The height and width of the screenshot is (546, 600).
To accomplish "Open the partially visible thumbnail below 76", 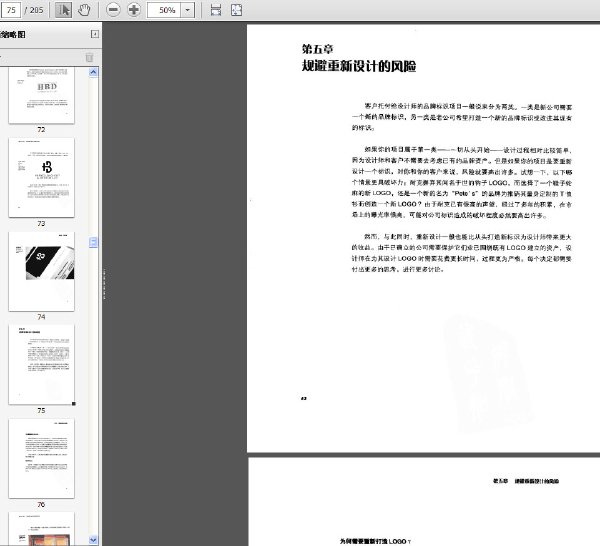I will [x=41, y=529].
